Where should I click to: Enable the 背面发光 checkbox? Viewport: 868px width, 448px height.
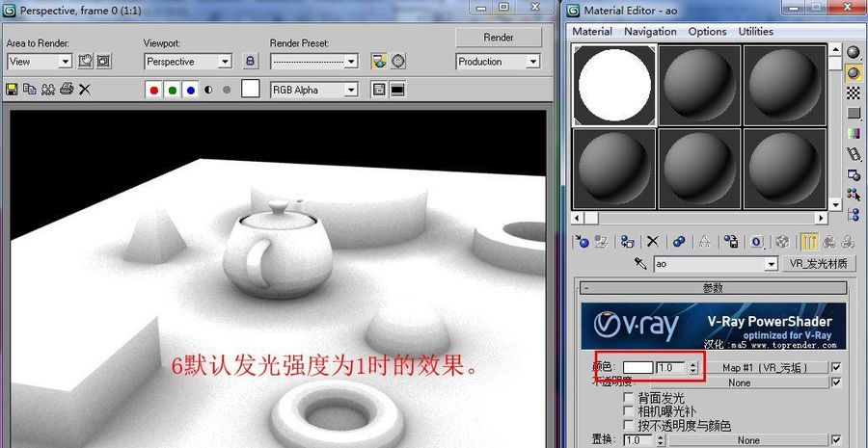628,397
